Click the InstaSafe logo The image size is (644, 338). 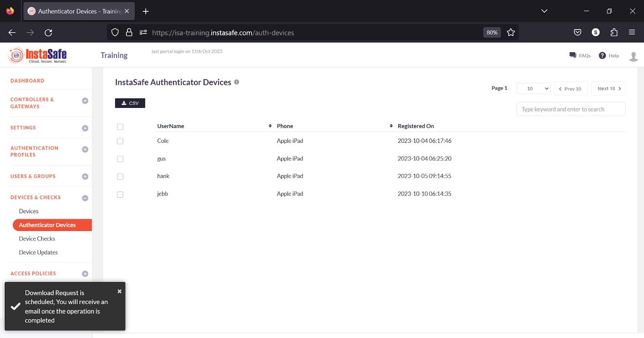[x=37, y=56]
